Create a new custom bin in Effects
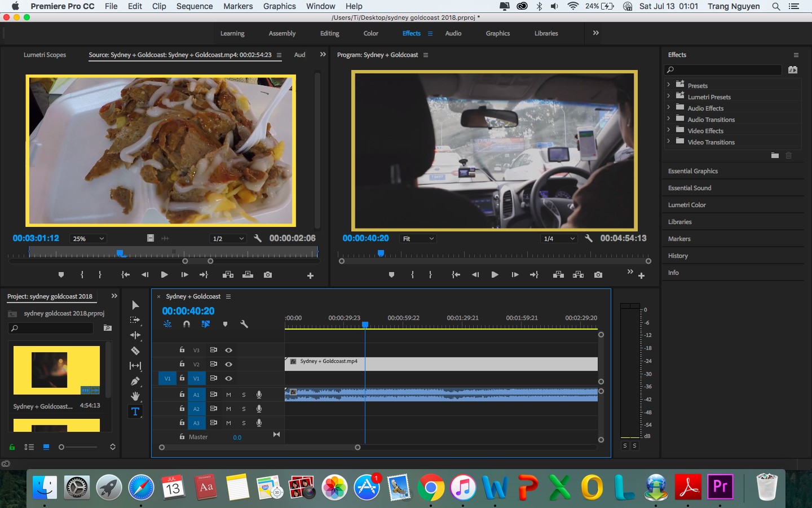Screen dimensions: 812x508 [x=775, y=155]
